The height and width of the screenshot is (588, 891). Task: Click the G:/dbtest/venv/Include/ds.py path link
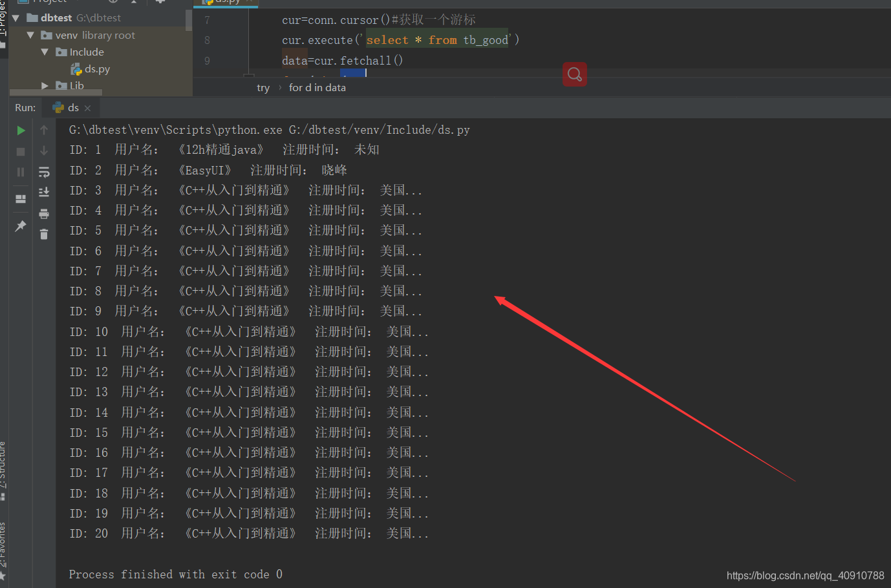(380, 130)
